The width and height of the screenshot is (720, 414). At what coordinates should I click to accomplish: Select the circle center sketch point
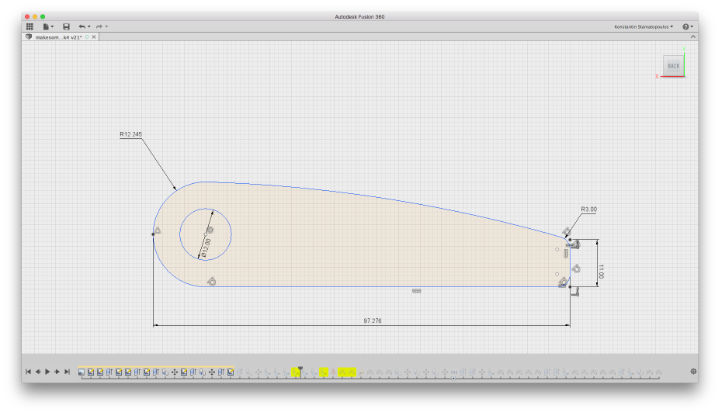point(205,235)
